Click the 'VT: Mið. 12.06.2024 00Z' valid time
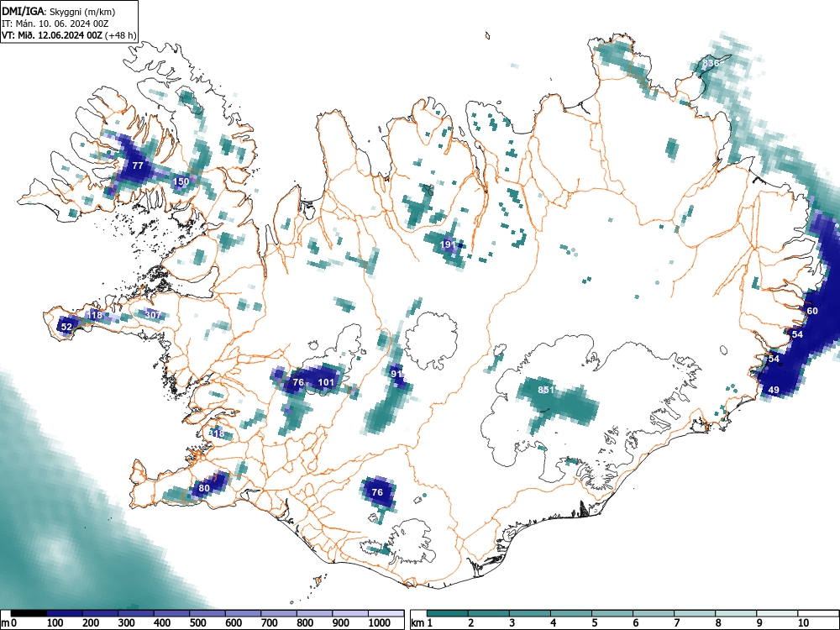840x630 pixels. pyautogui.click(x=53, y=35)
